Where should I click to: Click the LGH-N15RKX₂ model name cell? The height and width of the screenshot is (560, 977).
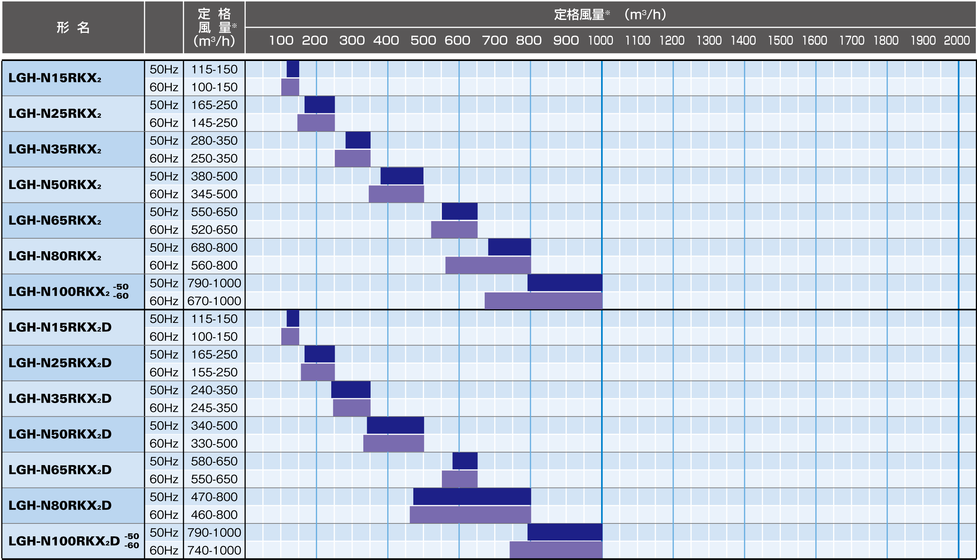coord(55,78)
